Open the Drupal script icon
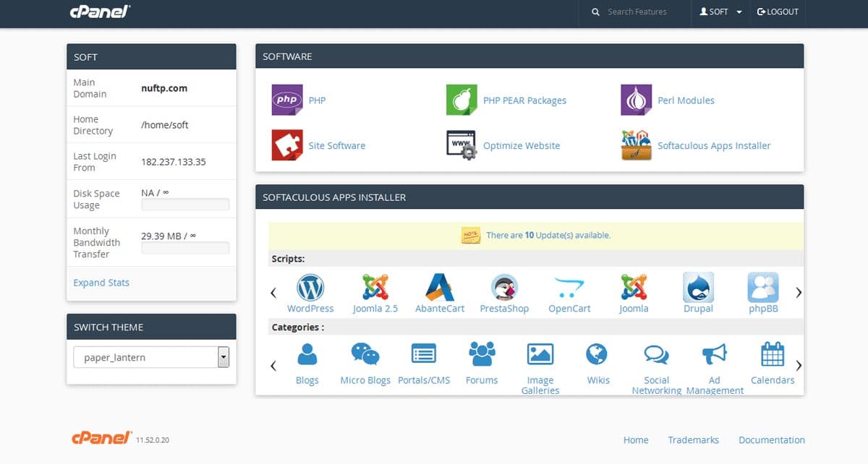Image resolution: width=868 pixels, height=464 pixels. (x=698, y=288)
